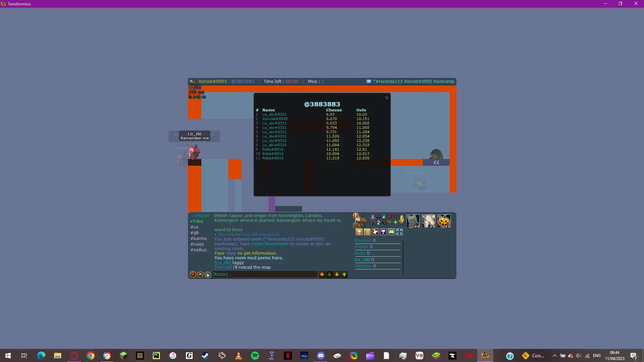Open Spotify from the taskbar
Screen dimensions: 644x362
coord(255,356)
